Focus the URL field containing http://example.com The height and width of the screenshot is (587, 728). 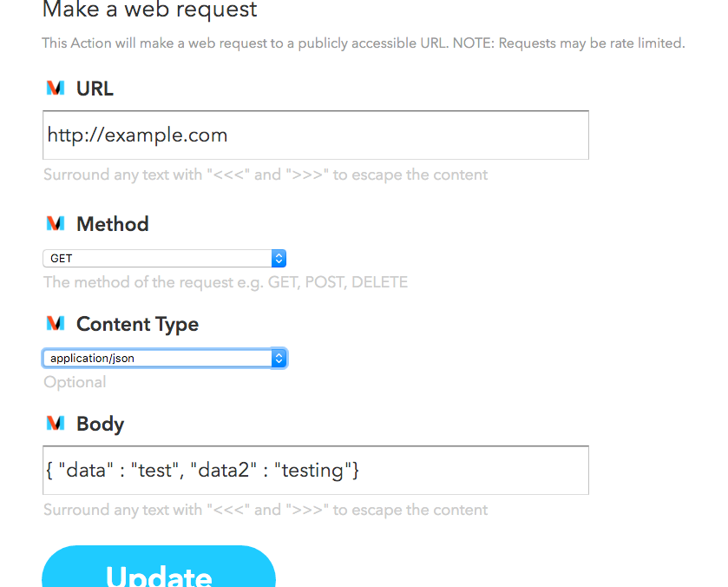coord(316,135)
